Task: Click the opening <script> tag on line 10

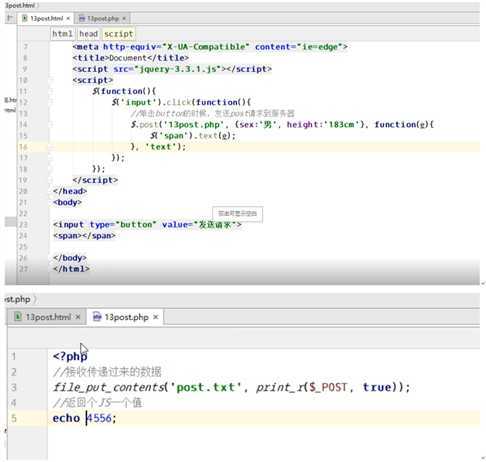Action: coord(93,80)
